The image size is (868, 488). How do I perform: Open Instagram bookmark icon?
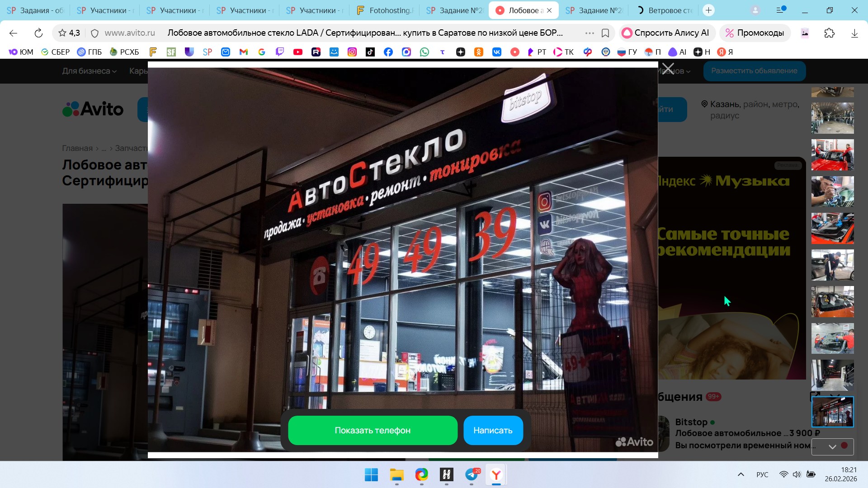352,52
